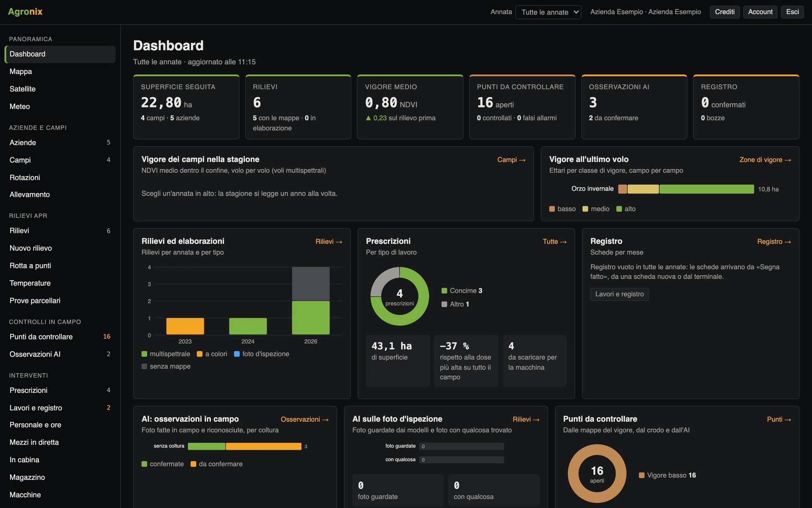
Task: Select Dashboard in the sidebar
Action: (x=60, y=54)
